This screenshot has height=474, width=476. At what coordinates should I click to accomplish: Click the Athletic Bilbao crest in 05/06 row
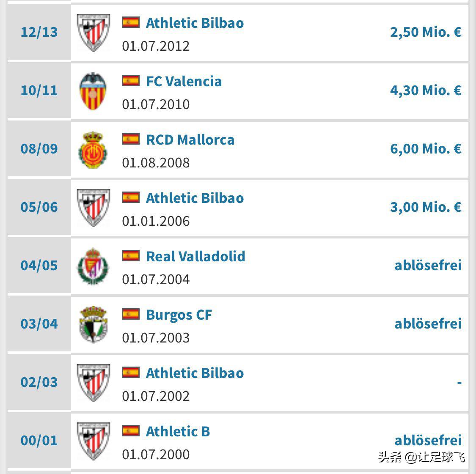click(x=94, y=208)
